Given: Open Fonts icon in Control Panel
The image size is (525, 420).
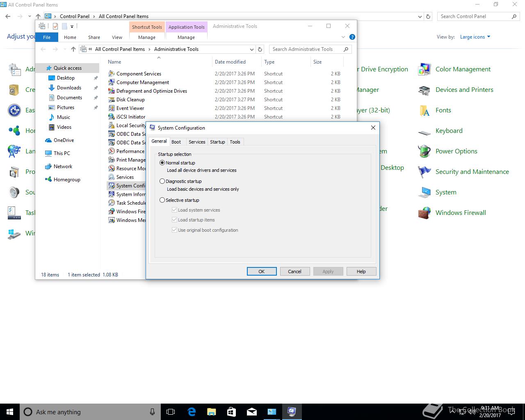Looking at the screenshot, I should pos(424,110).
